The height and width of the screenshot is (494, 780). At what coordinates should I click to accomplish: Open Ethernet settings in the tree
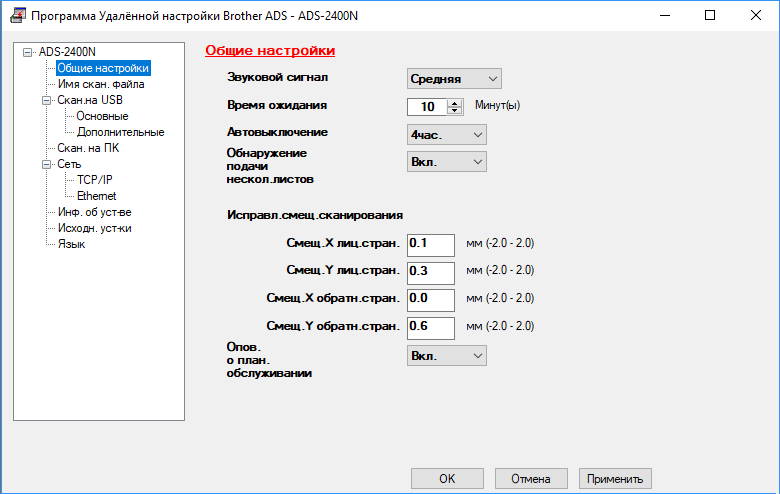[97, 196]
